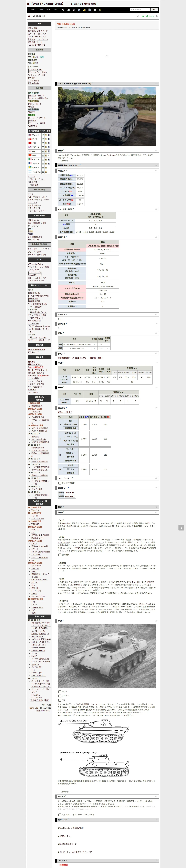Screen dimensions: 186x868
Task: Open the ダイナミックキャンペーン sidebar link
Action: pos(39,200)
